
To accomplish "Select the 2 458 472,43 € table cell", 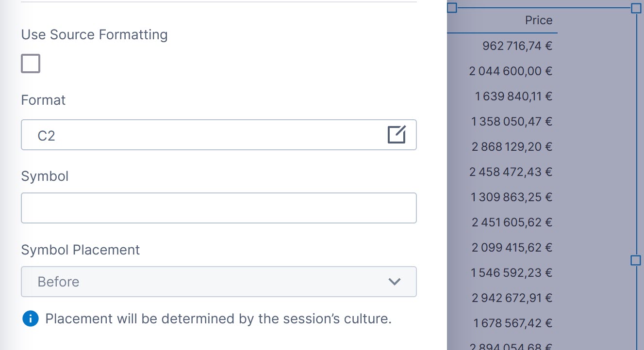I will 511,172.
